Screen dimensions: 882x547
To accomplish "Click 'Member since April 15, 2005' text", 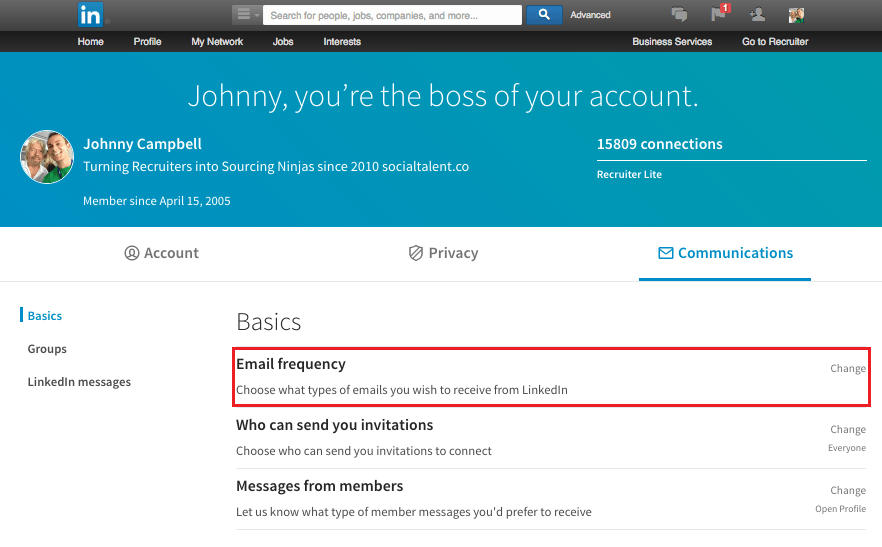I will point(157,201).
